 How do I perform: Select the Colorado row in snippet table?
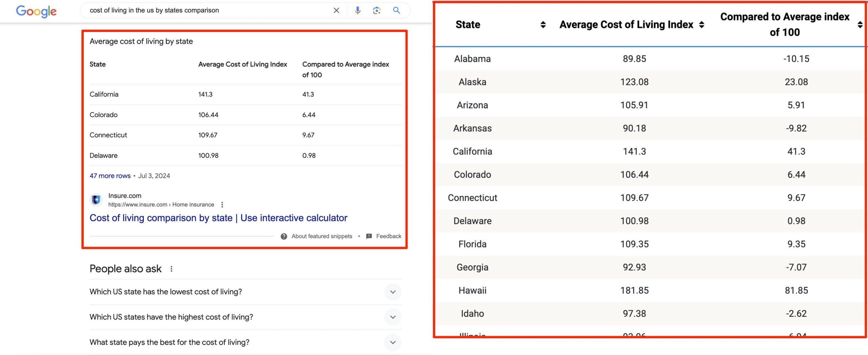tap(245, 115)
